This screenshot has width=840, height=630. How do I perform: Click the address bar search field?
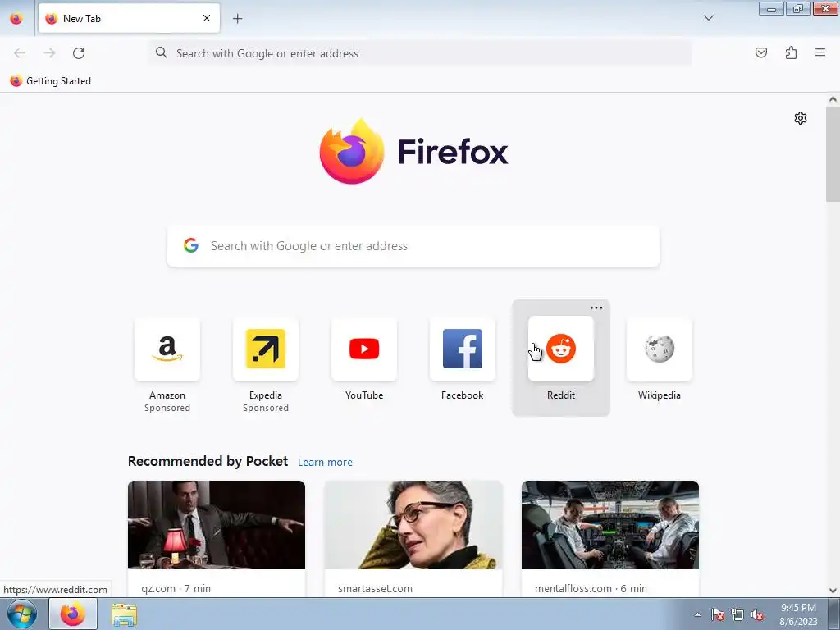421,53
